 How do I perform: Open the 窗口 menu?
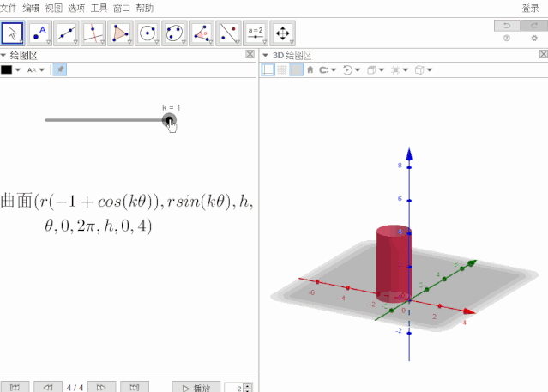tap(122, 8)
